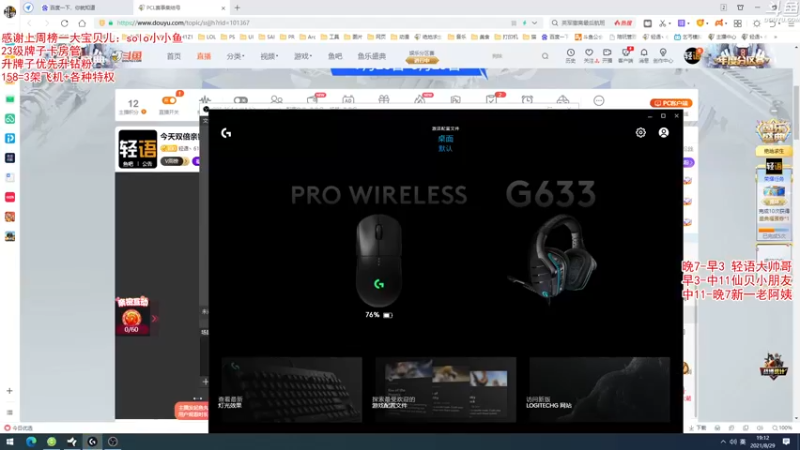The image size is (800, 450).
Task: Go back in browser history
Action: pos(29,23)
